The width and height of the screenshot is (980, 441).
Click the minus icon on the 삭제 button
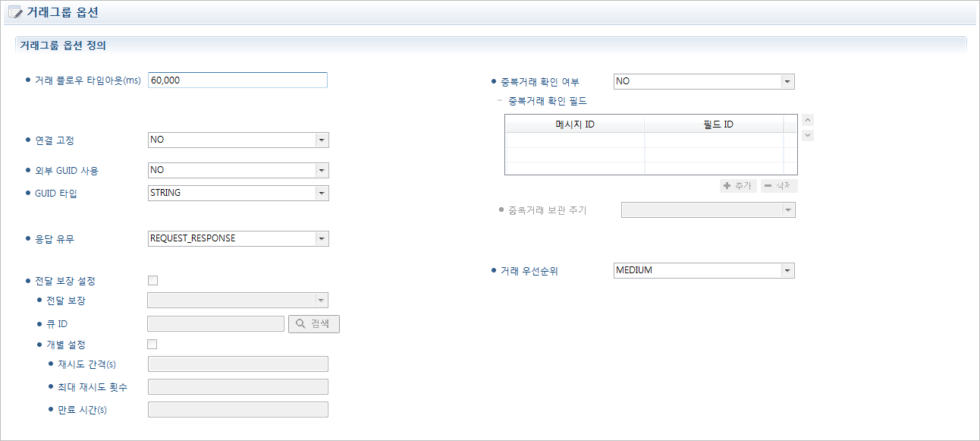pyautogui.click(x=768, y=185)
